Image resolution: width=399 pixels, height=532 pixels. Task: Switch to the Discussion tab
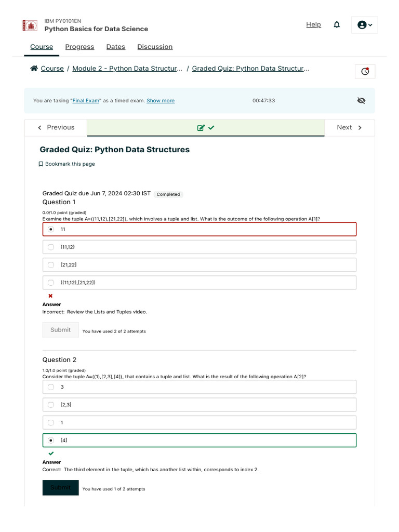point(155,47)
